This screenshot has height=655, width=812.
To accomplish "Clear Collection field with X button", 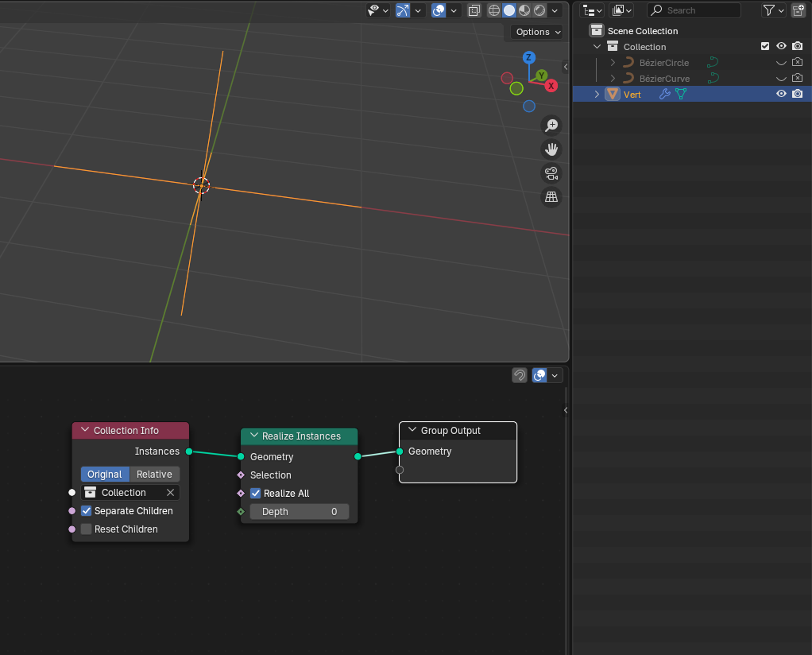I will [x=170, y=492].
